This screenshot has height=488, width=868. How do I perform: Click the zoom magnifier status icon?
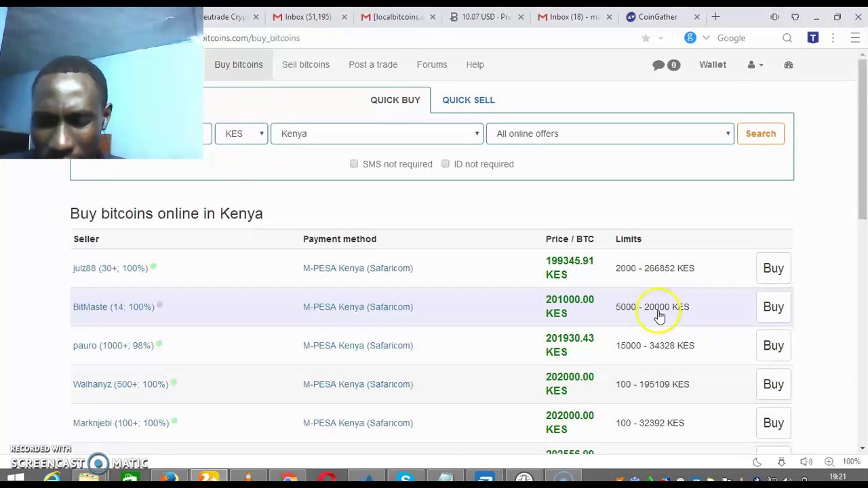[829, 462]
